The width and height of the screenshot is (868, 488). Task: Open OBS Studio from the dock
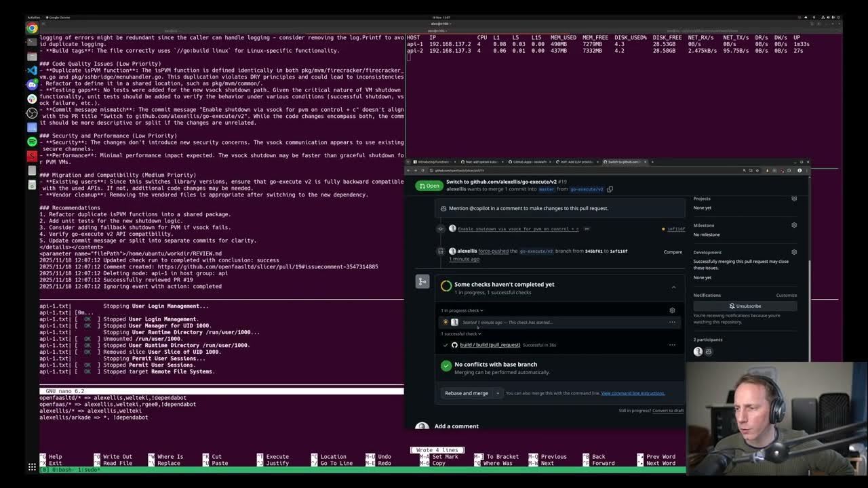32,114
